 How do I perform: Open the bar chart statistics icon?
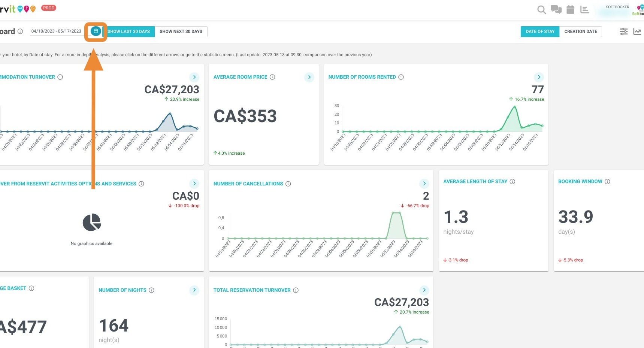coord(584,9)
